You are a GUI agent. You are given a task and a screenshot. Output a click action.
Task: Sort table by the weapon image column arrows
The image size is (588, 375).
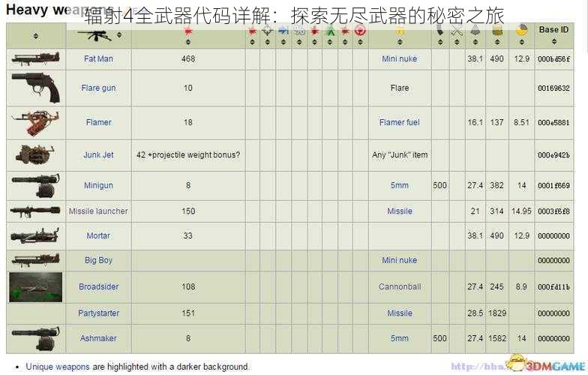[36, 36]
